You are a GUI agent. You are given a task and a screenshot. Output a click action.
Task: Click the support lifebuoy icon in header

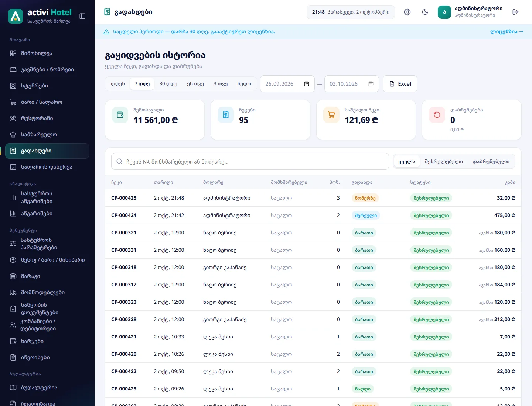tap(407, 12)
